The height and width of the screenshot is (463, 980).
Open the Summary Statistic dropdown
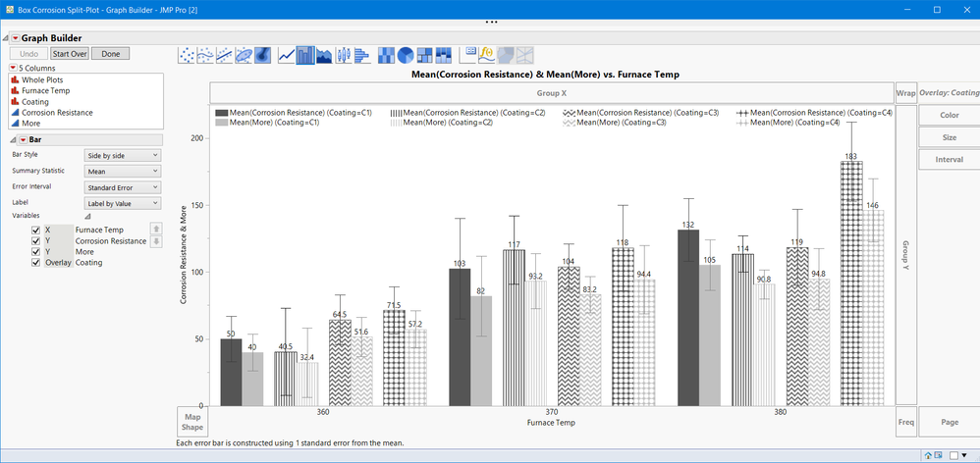(x=123, y=172)
